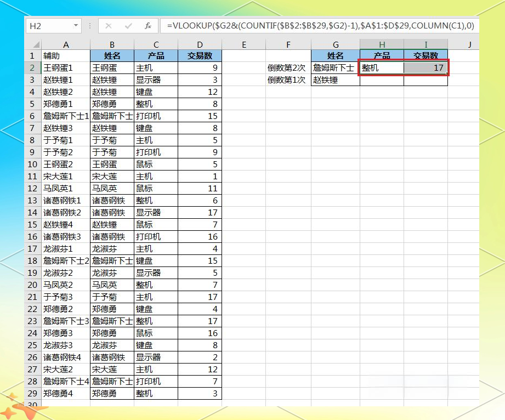This screenshot has height=420, width=505.
Task: Click cell F3 labeled 倒数第1次
Action: [x=288, y=80]
